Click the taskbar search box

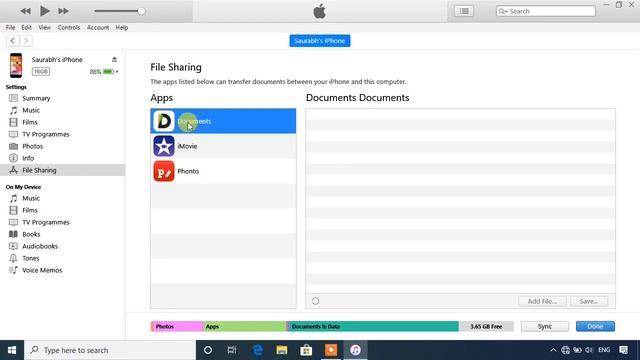110,350
